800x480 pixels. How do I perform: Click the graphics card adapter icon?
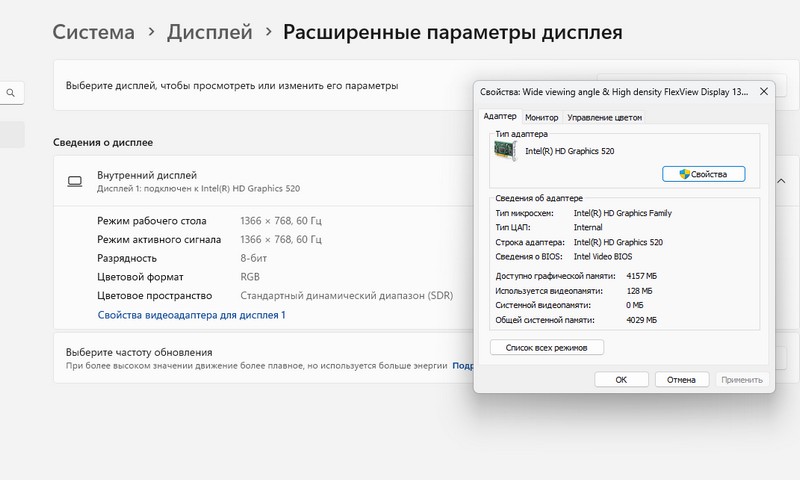507,150
